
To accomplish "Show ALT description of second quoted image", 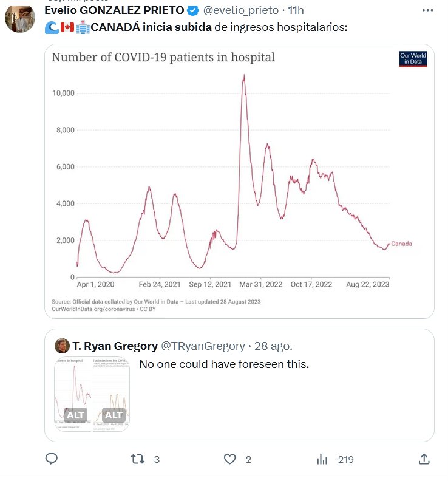I will click(x=114, y=415).
